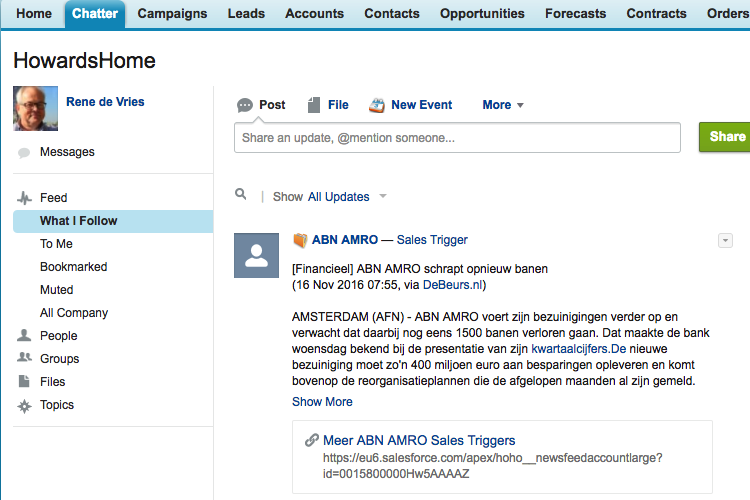Select the Chatter tab

coord(95,14)
